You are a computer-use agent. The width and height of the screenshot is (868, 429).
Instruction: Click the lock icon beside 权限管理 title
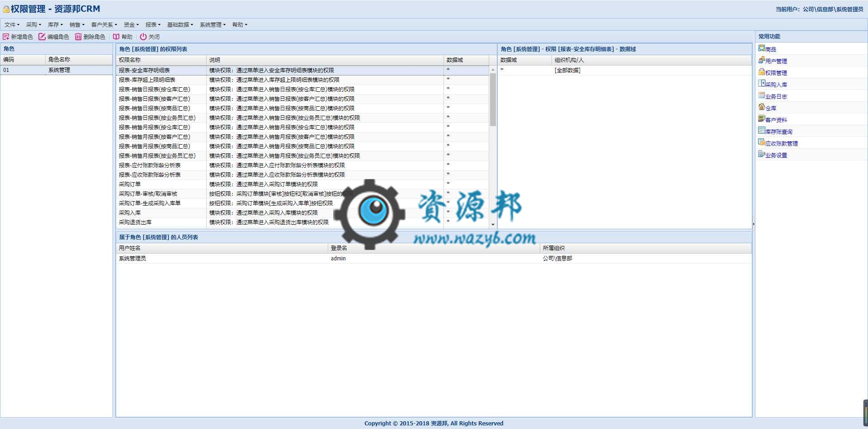[x=6, y=9]
